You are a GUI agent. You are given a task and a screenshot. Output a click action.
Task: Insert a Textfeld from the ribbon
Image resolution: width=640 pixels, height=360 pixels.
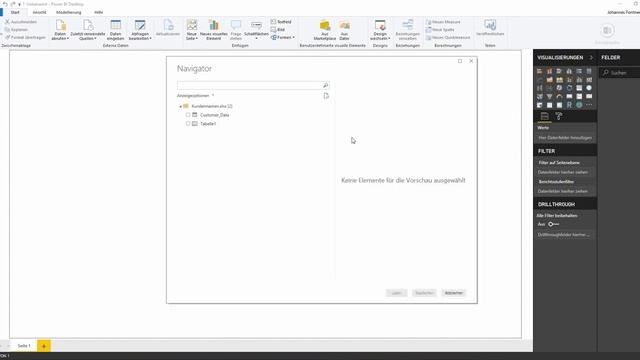coord(281,22)
